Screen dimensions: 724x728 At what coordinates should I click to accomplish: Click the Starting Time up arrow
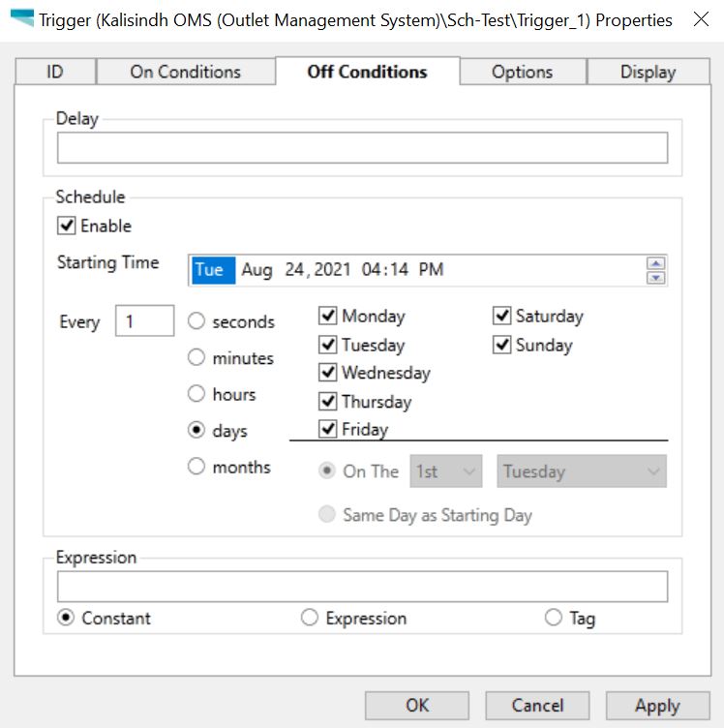[x=656, y=263]
